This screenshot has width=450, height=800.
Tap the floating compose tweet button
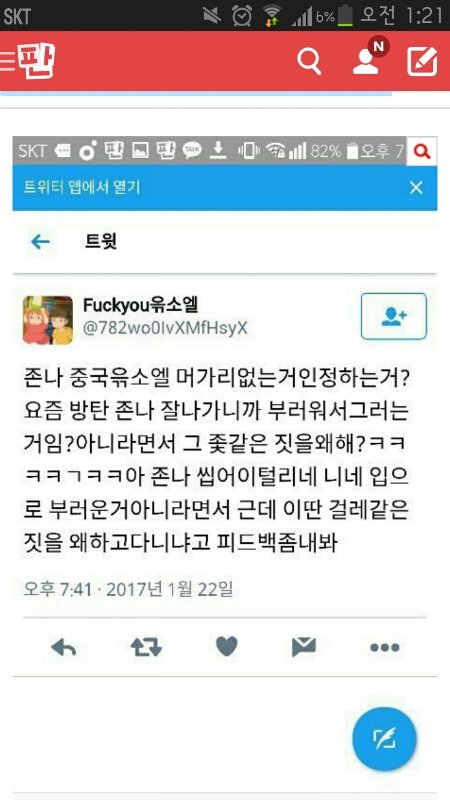(x=385, y=738)
